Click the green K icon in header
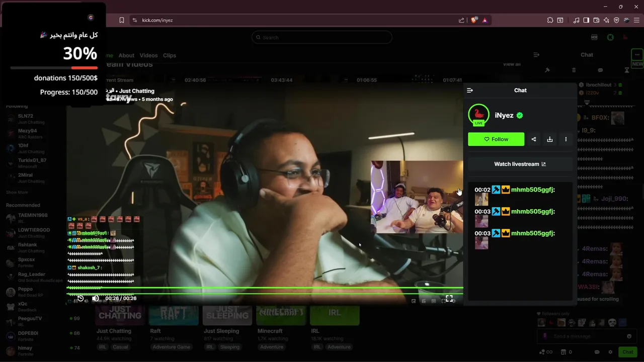 (x=610, y=37)
